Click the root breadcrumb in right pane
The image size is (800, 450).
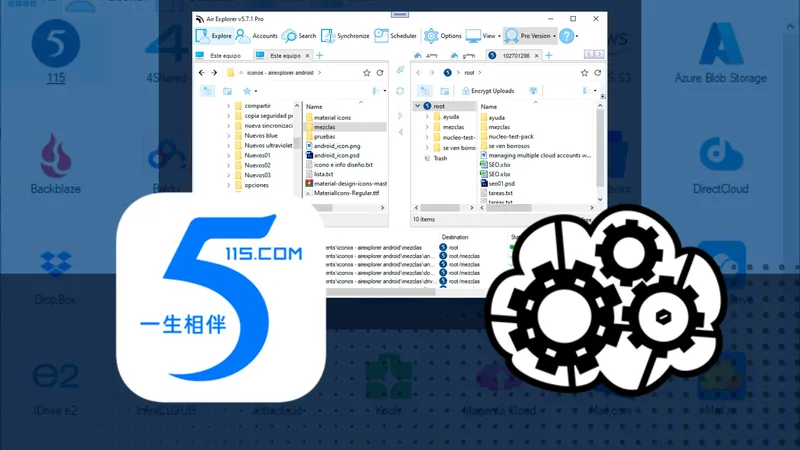pos(469,73)
